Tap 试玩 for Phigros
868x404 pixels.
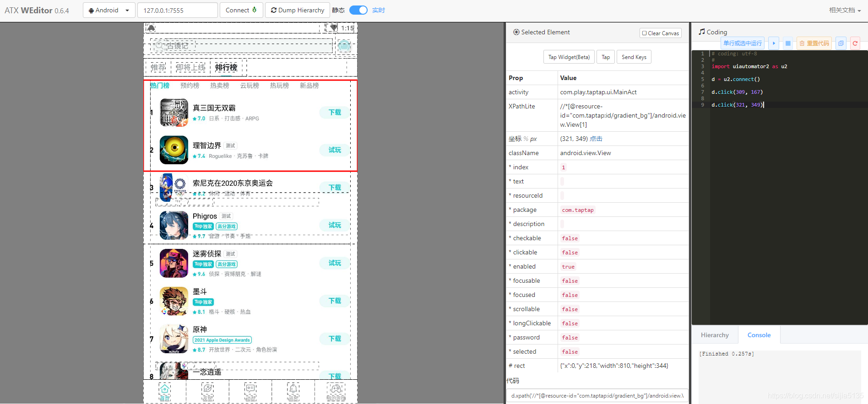[x=335, y=225]
